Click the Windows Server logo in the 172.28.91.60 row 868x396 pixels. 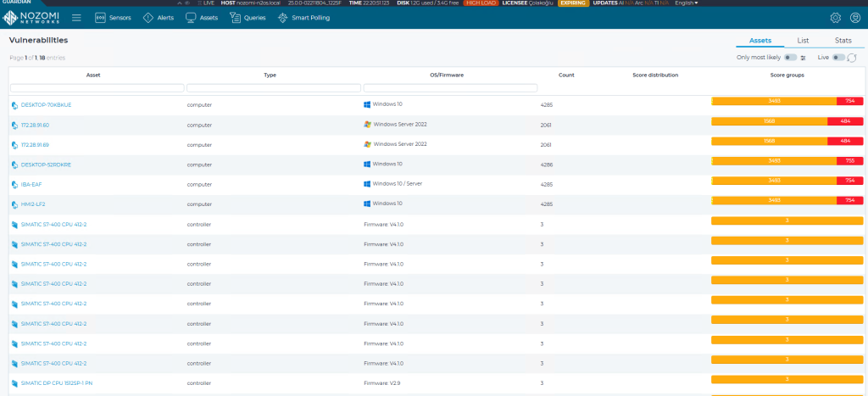coord(367,124)
